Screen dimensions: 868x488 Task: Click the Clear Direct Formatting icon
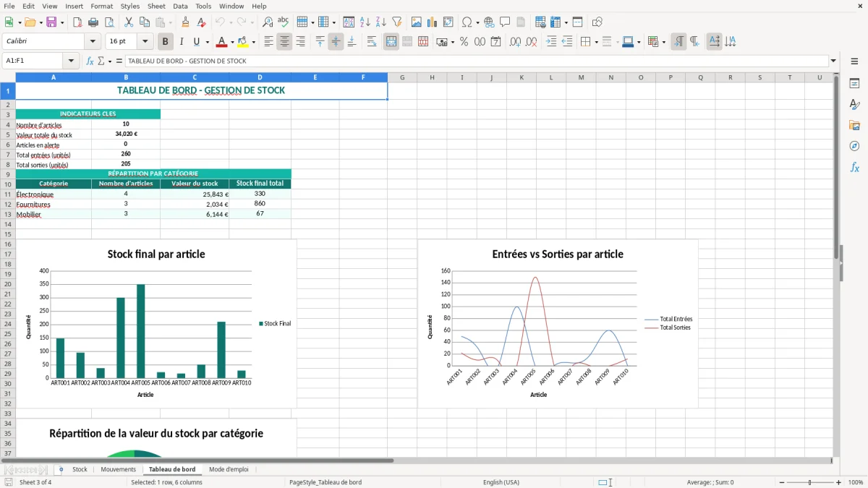coord(201,22)
